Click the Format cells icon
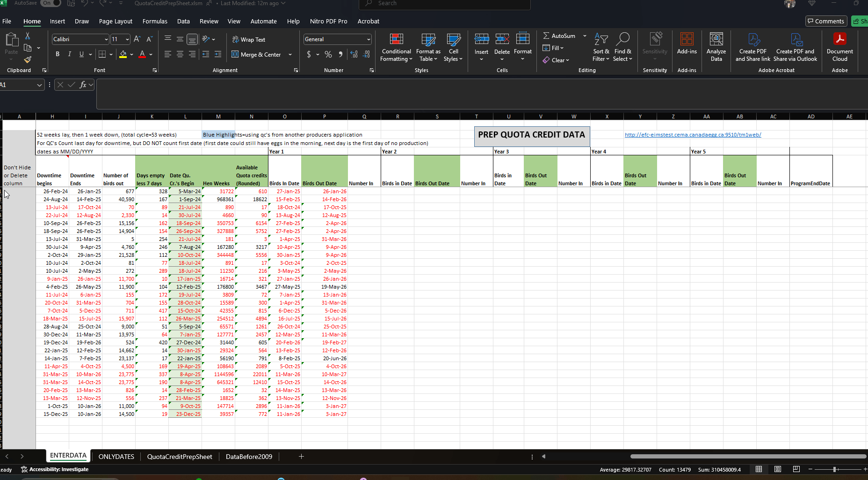 tap(522, 39)
